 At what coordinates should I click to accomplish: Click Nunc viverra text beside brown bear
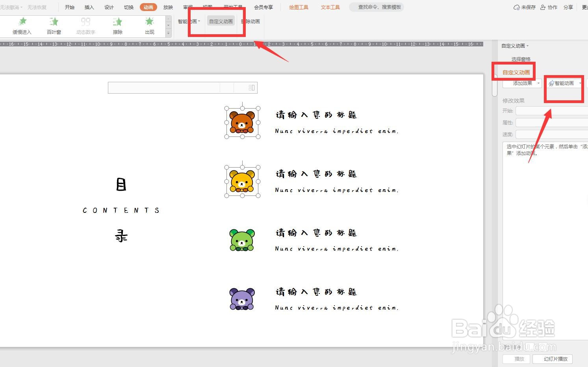point(337,131)
